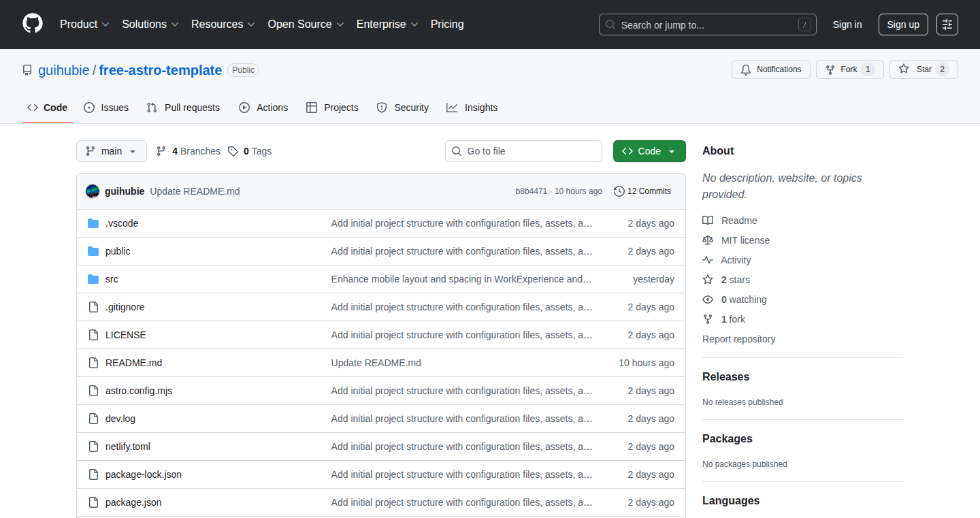Image resolution: width=980 pixels, height=518 pixels.
Task: Click the star icon beside 2 stars
Action: click(x=708, y=280)
